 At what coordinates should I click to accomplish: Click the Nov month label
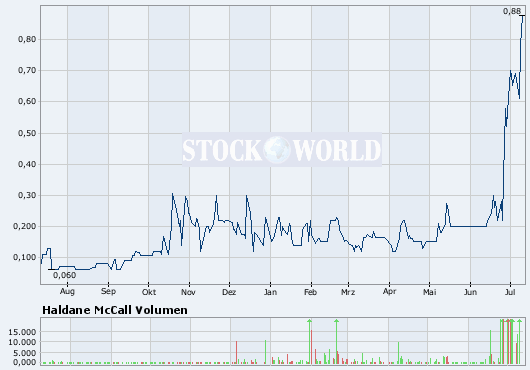tap(188, 292)
